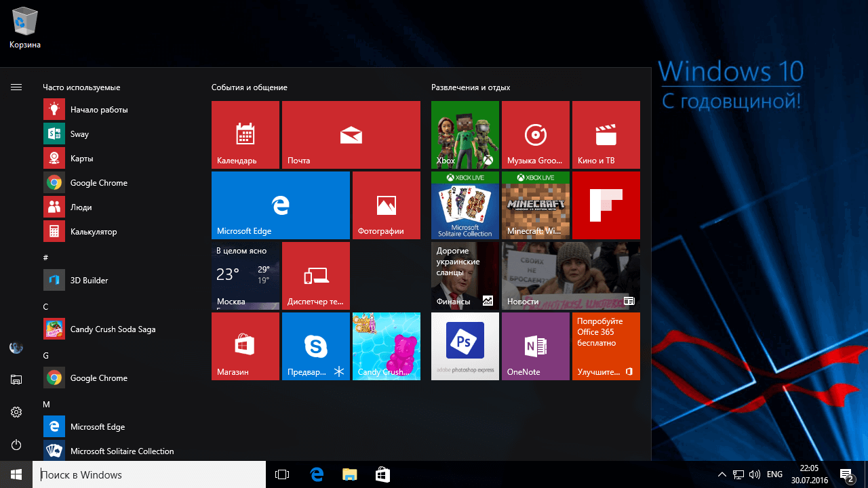Toggle Task View on the taskbar
Viewport: 868px width, 488px height.
[282, 474]
